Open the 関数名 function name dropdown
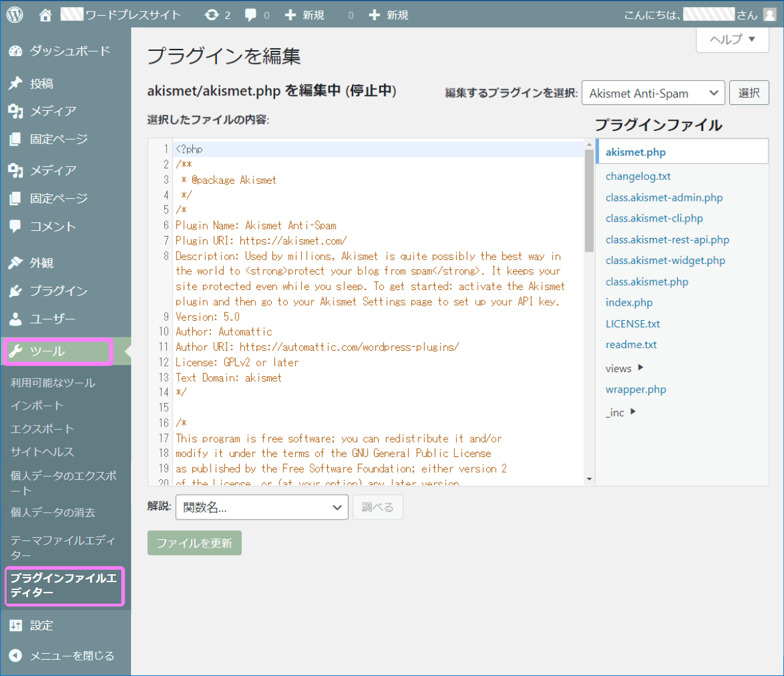Viewport: 784px width, 676px height. 261,507
